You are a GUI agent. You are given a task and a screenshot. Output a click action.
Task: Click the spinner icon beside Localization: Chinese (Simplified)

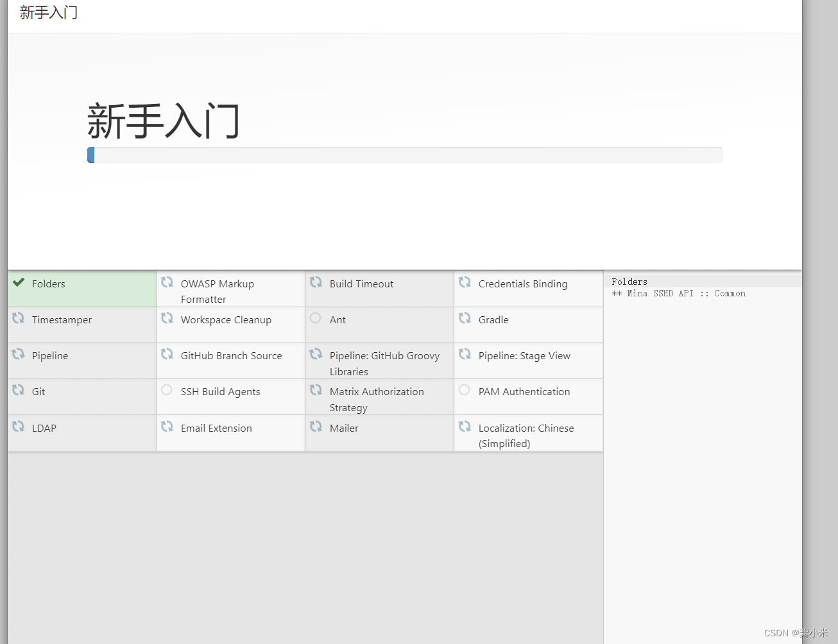click(465, 426)
